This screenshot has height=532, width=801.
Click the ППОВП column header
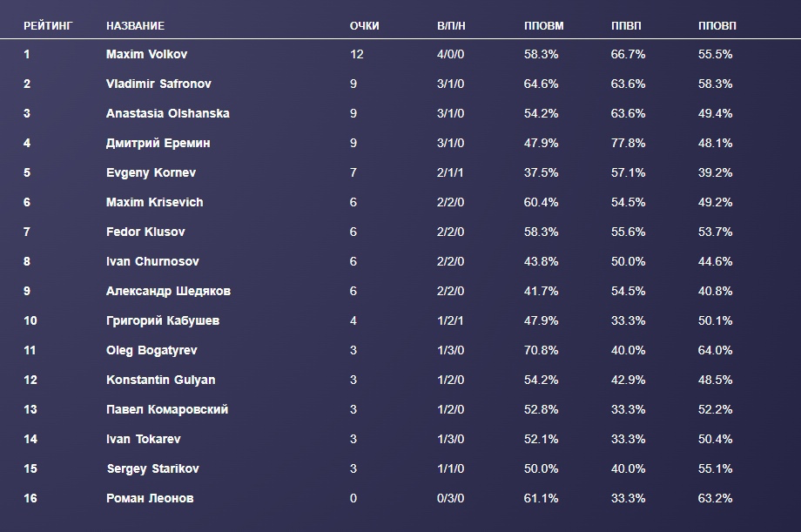point(717,26)
